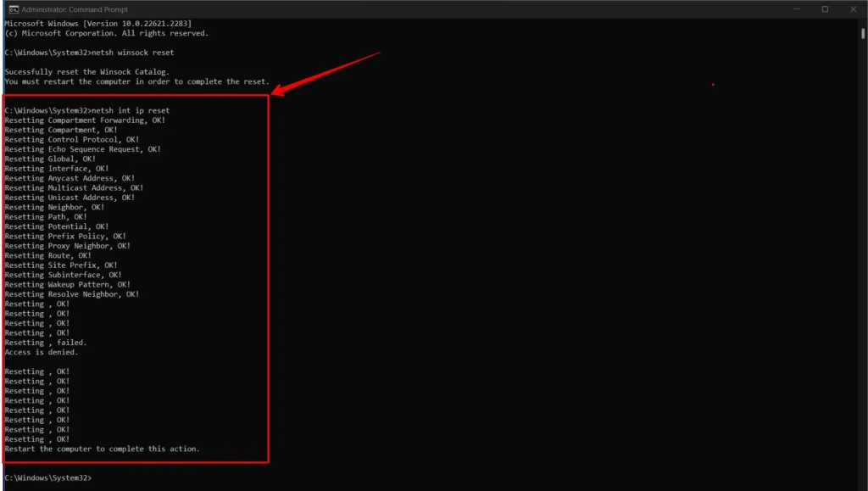Click 'Resetting Proxy Neighbor, OK!' line

click(x=68, y=246)
